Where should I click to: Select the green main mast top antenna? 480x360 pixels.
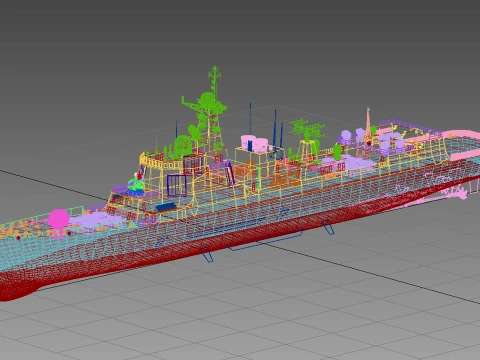(215, 81)
